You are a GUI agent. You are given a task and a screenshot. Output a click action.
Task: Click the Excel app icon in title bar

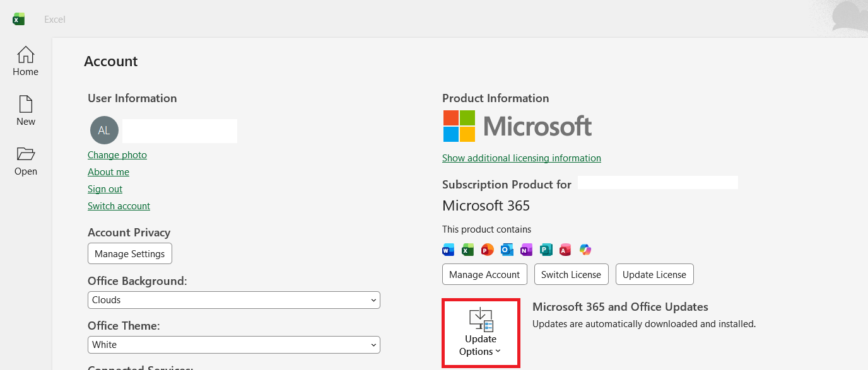tap(19, 20)
